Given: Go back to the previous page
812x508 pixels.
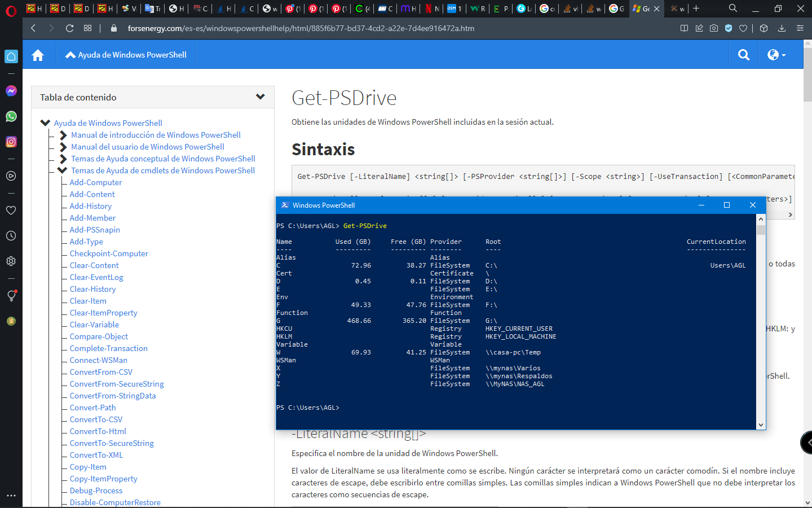Looking at the screenshot, I should coord(33,28).
